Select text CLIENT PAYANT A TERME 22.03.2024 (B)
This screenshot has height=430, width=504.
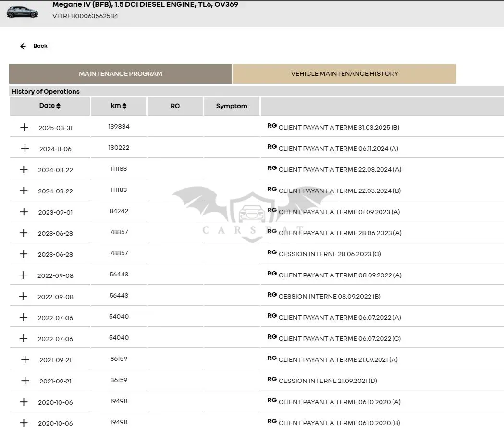(339, 191)
